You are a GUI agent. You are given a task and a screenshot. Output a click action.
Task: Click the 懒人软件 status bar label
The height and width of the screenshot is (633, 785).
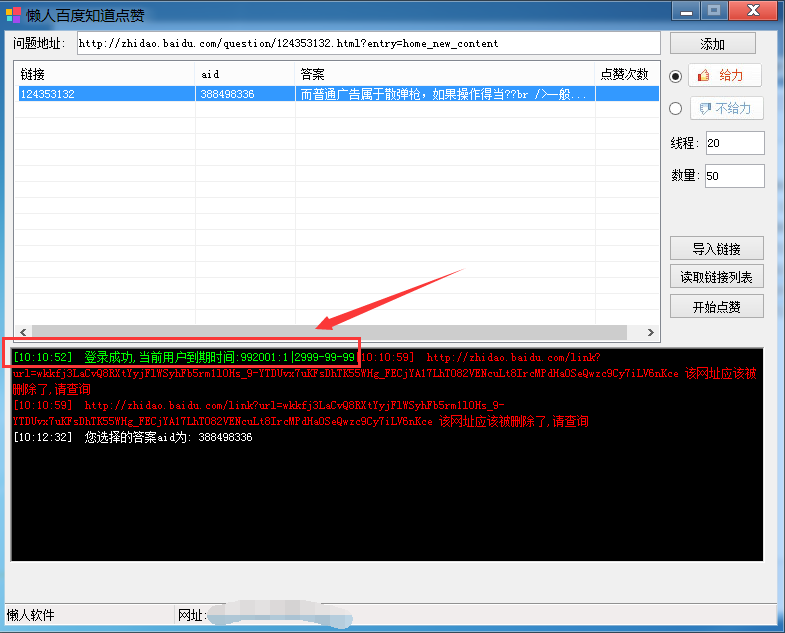coord(31,615)
